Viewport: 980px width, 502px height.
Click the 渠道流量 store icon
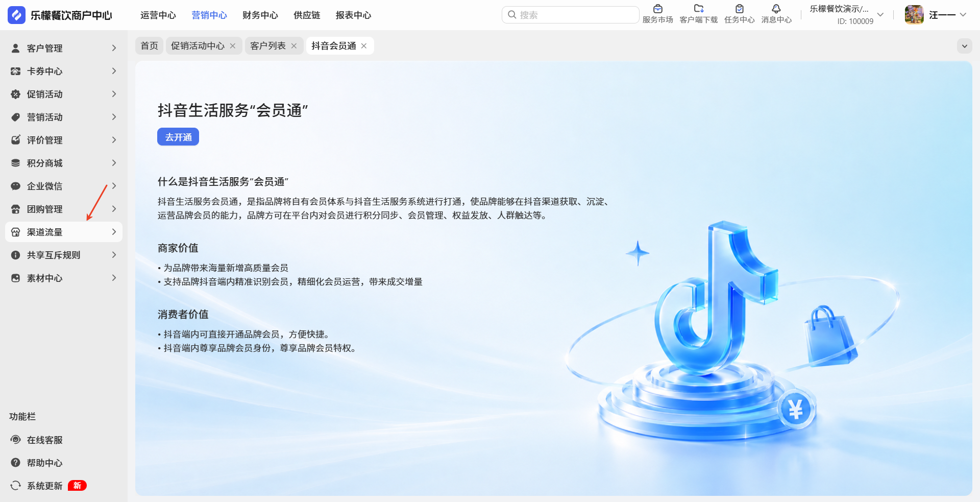point(16,232)
